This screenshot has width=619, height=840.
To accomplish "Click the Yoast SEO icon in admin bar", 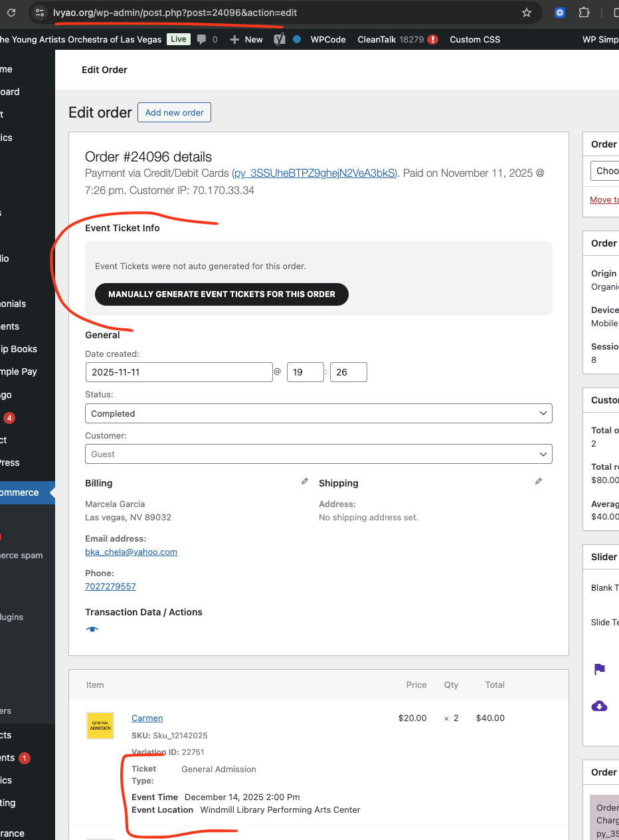I will click(280, 39).
